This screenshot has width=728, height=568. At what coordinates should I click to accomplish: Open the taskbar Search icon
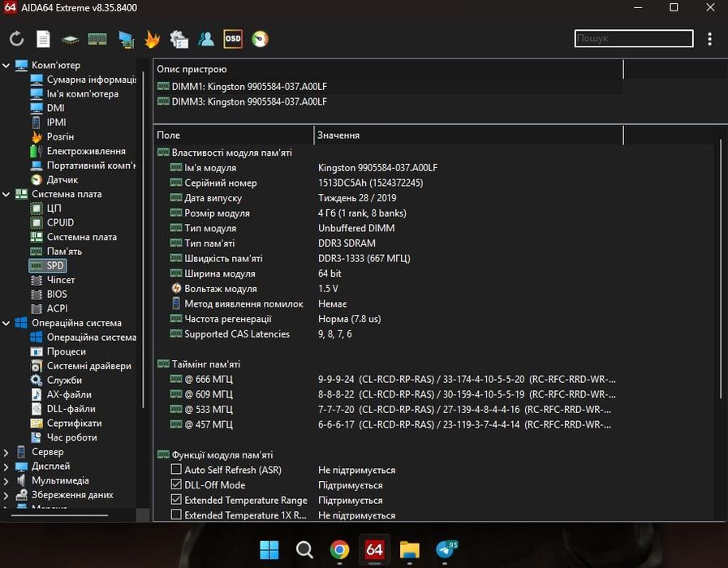point(304,550)
